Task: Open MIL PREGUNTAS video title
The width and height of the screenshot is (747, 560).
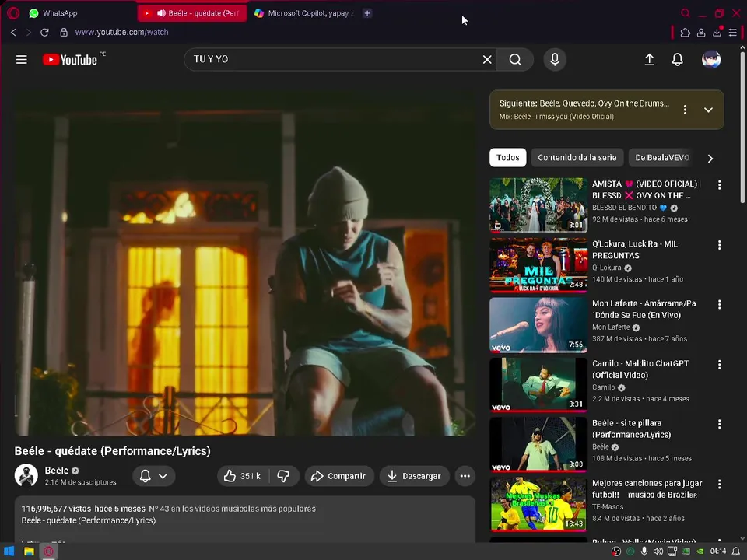Action: [x=635, y=250]
